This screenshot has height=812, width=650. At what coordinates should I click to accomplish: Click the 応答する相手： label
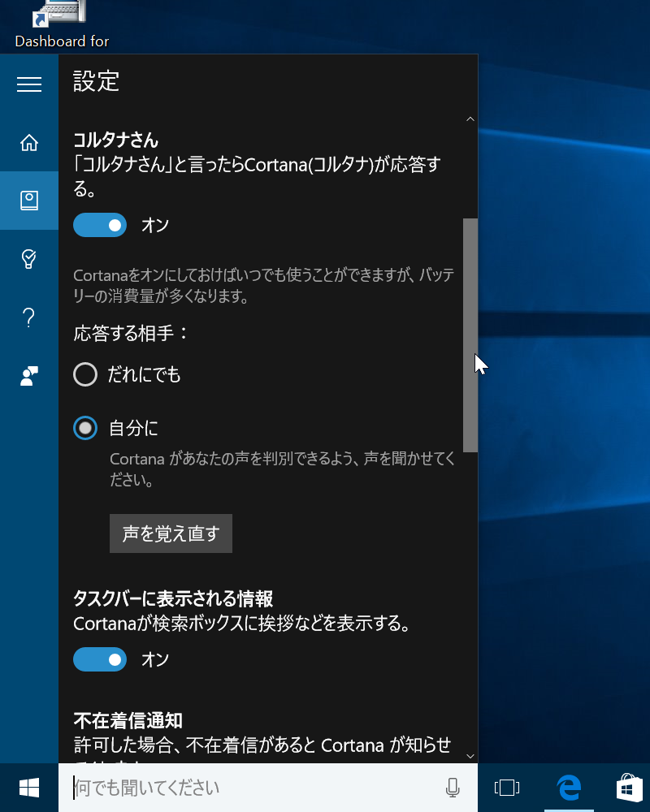[x=131, y=333]
